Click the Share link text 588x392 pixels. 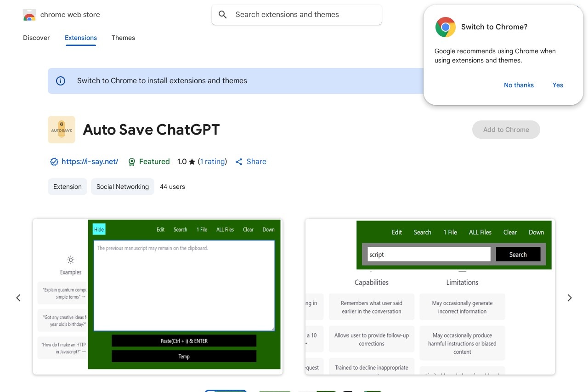click(x=256, y=162)
